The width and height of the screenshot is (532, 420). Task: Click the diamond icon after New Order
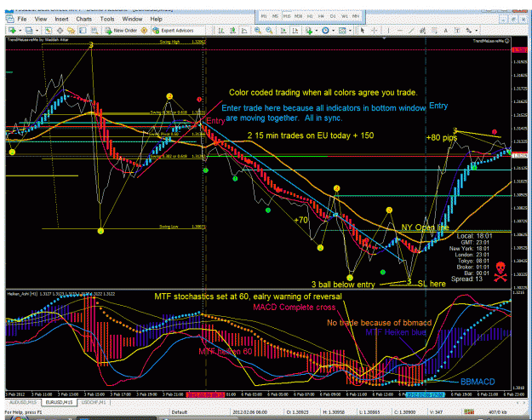click(x=144, y=31)
